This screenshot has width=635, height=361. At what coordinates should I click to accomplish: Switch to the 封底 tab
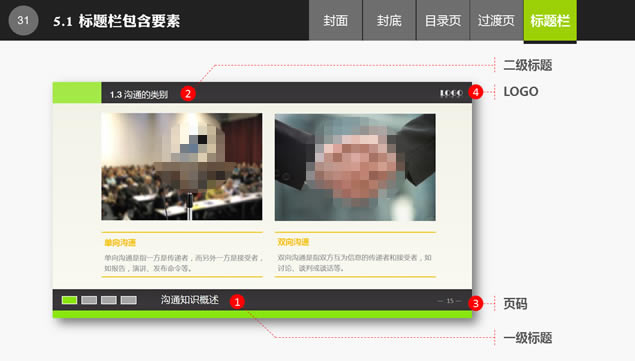tap(389, 20)
